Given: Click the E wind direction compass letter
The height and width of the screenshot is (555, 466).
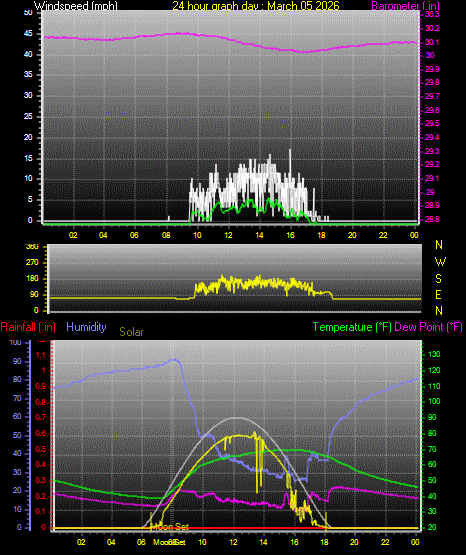Looking at the screenshot, I should tap(438, 294).
